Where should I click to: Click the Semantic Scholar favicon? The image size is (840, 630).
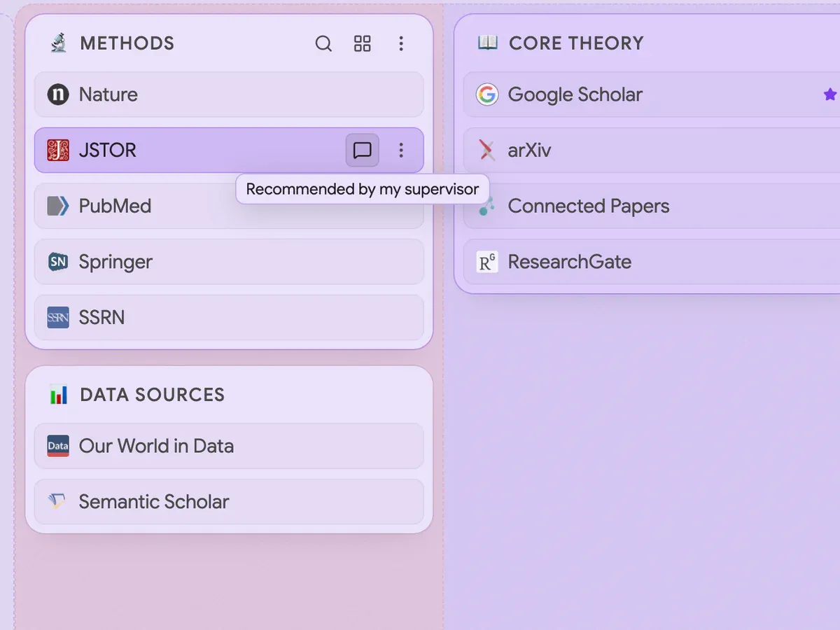pos(58,501)
